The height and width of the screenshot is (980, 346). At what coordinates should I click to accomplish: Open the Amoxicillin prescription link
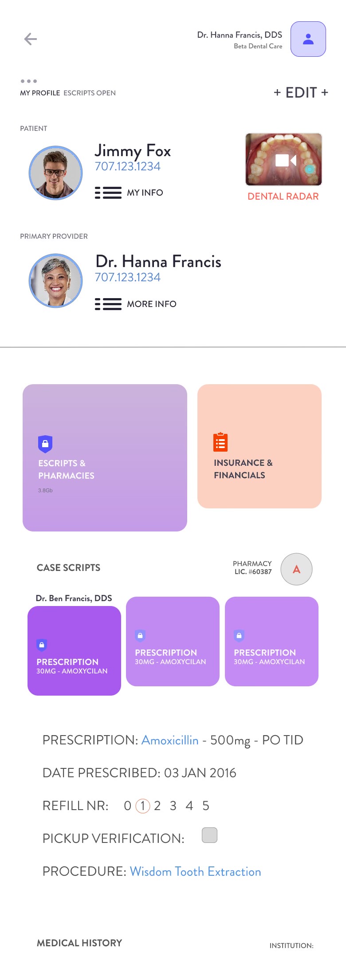(170, 740)
